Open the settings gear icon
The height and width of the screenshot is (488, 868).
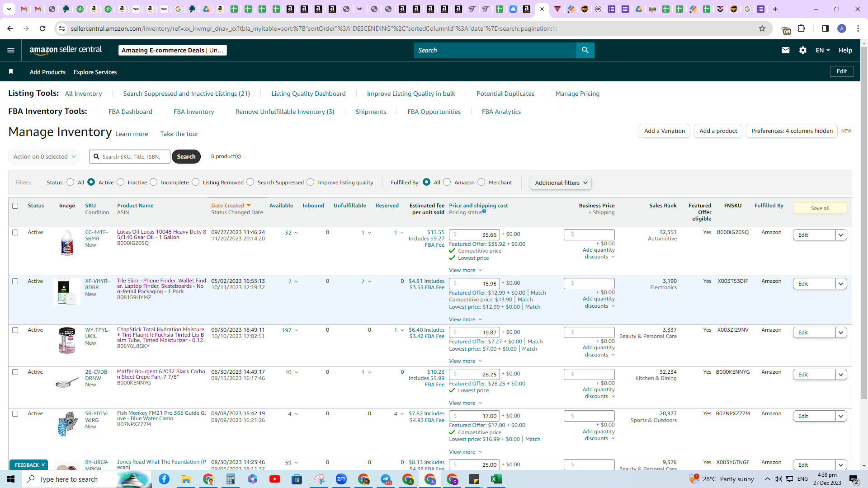pyautogui.click(x=803, y=50)
